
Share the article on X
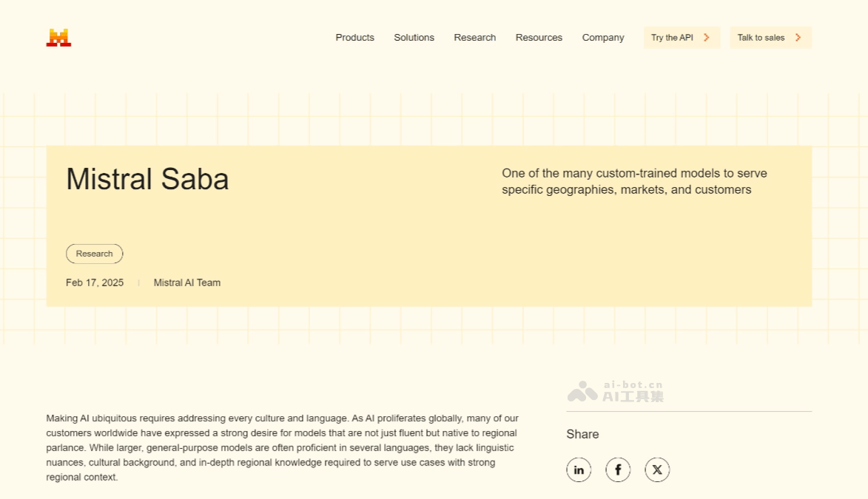657,469
